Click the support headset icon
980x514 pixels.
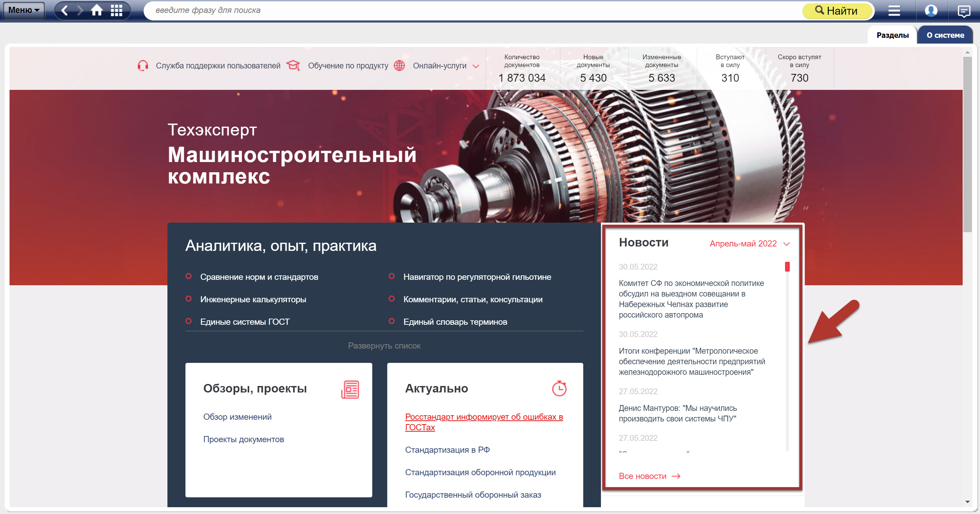143,65
